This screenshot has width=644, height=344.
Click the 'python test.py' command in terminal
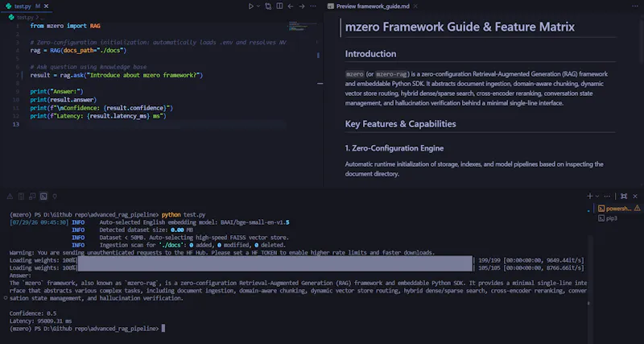[x=184, y=214]
